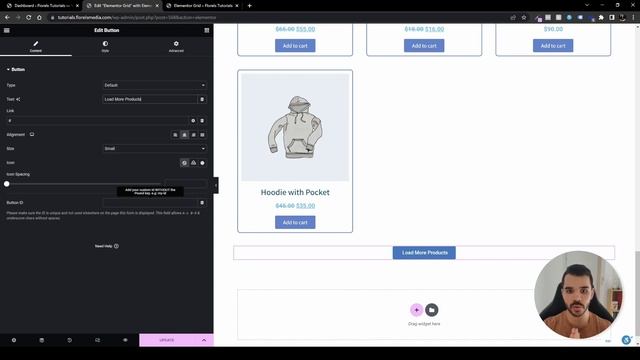640x360 pixels.
Task: Align button right
Action: (x=193, y=135)
